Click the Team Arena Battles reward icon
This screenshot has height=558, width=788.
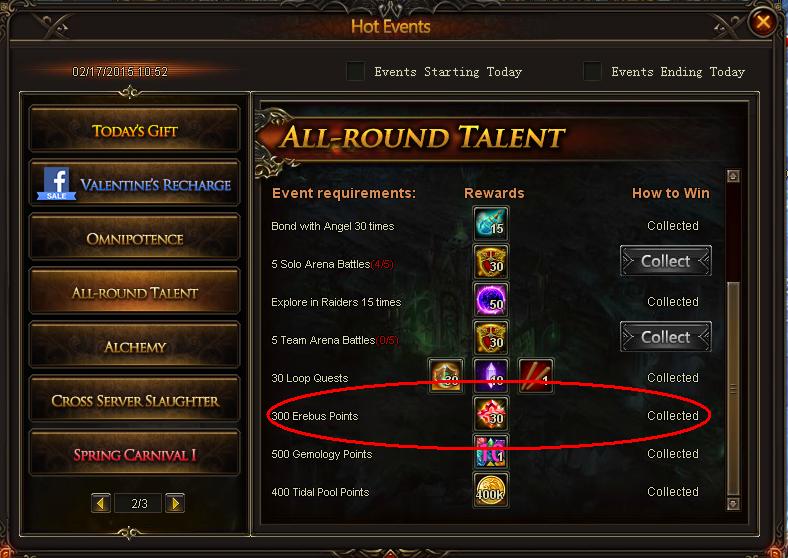coord(490,338)
